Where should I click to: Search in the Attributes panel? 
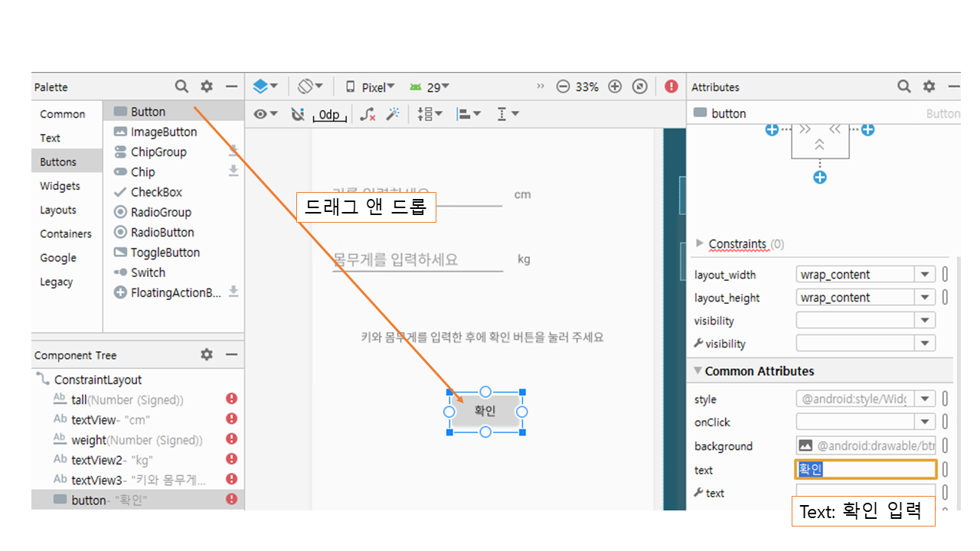904,86
